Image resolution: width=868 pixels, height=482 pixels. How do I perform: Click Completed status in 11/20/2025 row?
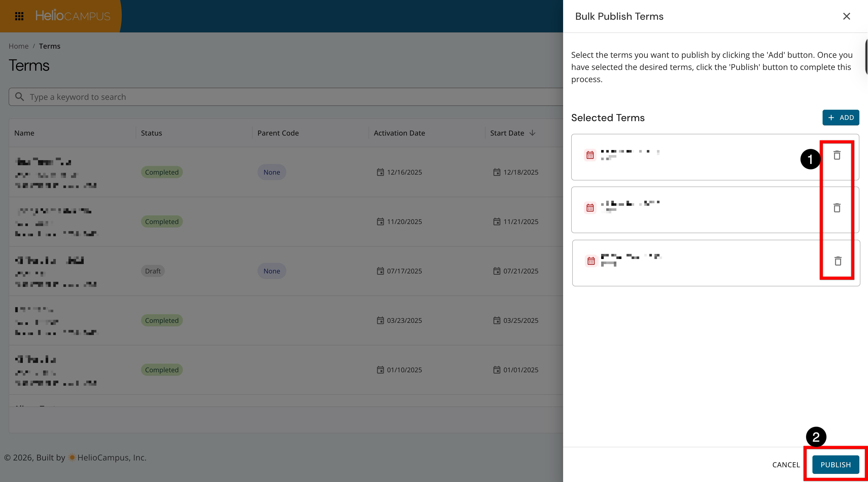[162, 221]
